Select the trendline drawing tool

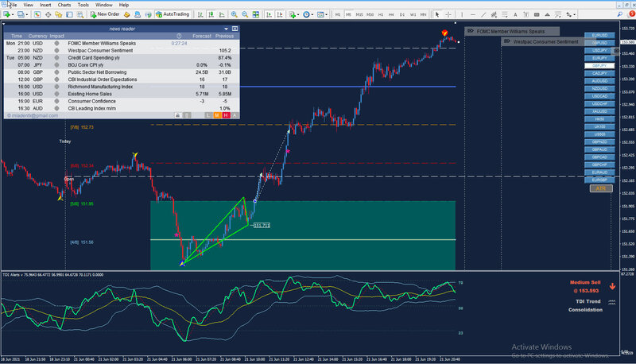tap(483, 14)
